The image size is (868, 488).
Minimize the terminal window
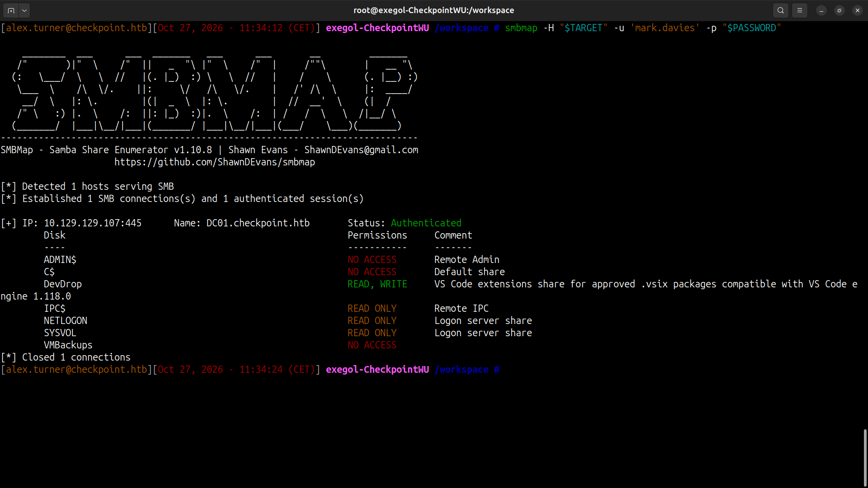coord(821,10)
